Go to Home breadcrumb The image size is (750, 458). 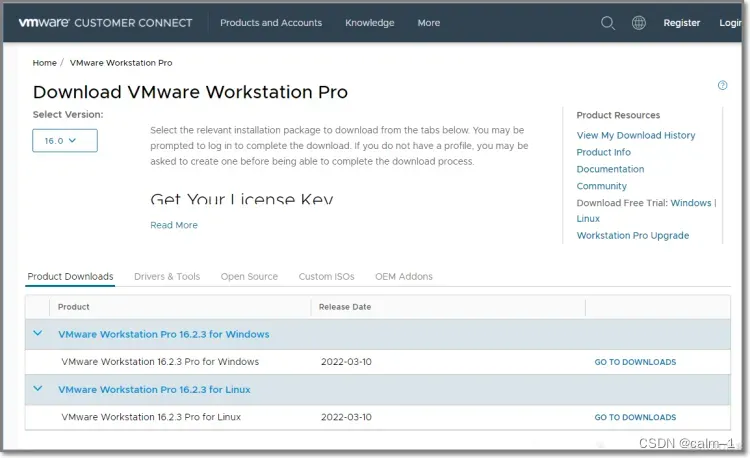(x=44, y=63)
